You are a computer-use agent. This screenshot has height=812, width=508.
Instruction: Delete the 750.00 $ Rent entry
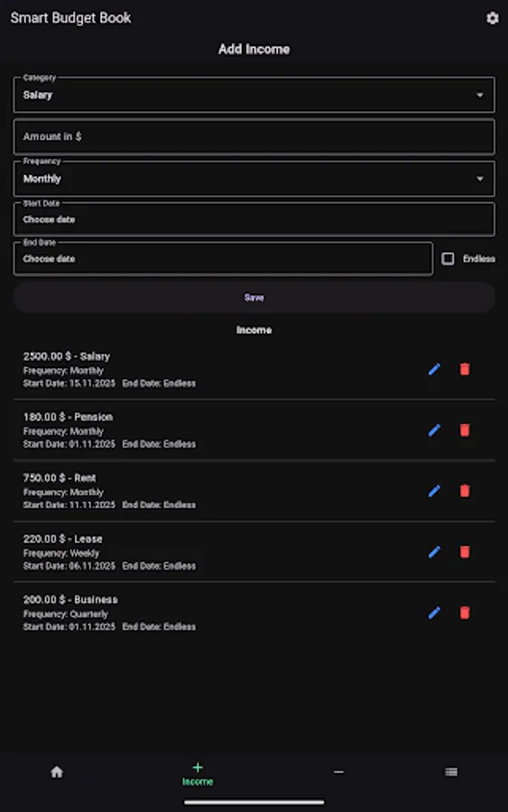click(x=465, y=491)
